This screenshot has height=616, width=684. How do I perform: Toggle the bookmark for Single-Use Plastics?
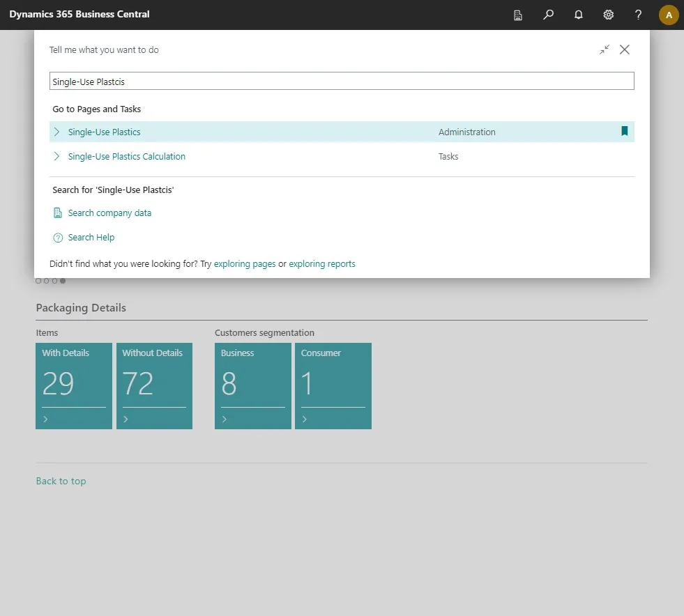[x=625, y=131]
